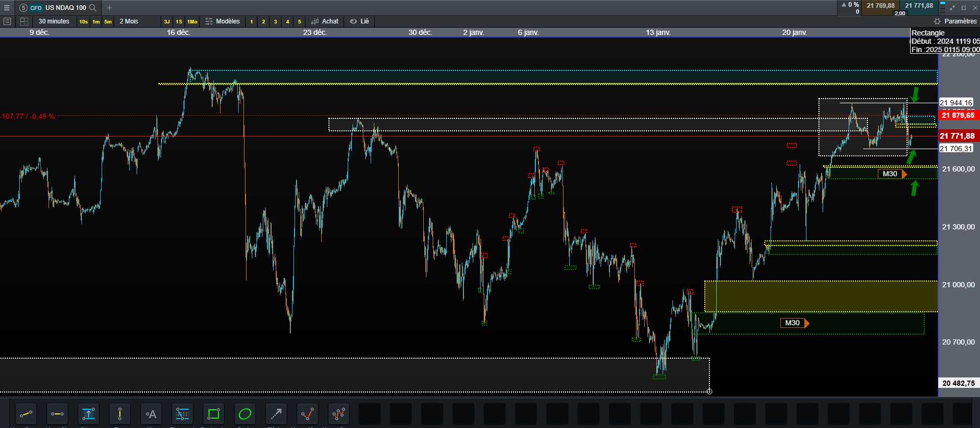Click the 2,00 spread value
The image size is (980, 428).
[x=900, y=13]
